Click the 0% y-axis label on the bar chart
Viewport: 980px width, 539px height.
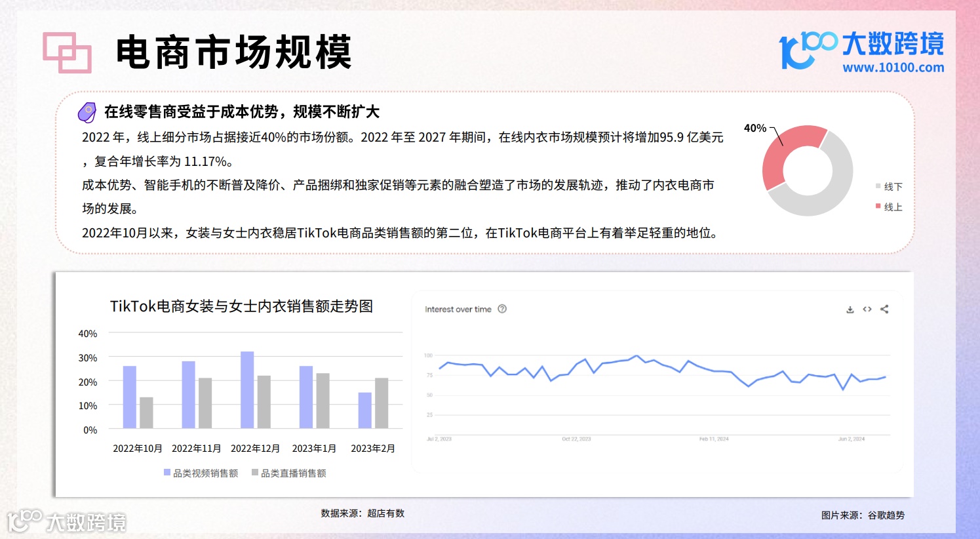coord(90,430)
